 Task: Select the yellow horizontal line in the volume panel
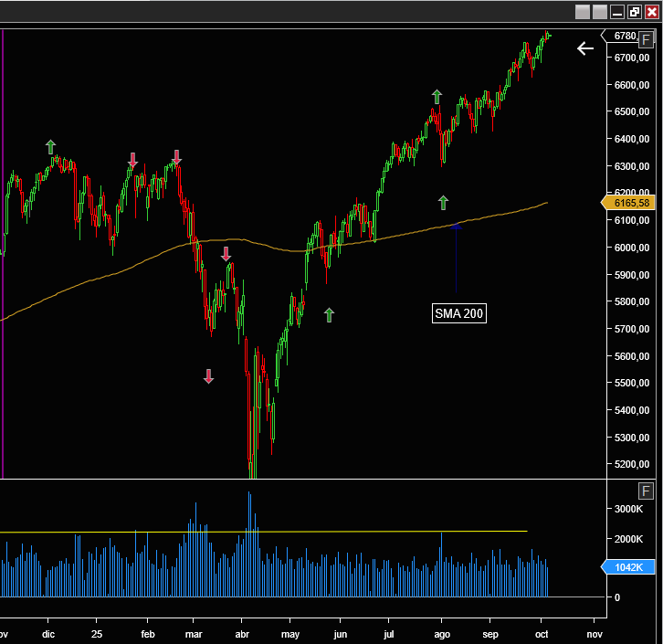click(274, 532)
